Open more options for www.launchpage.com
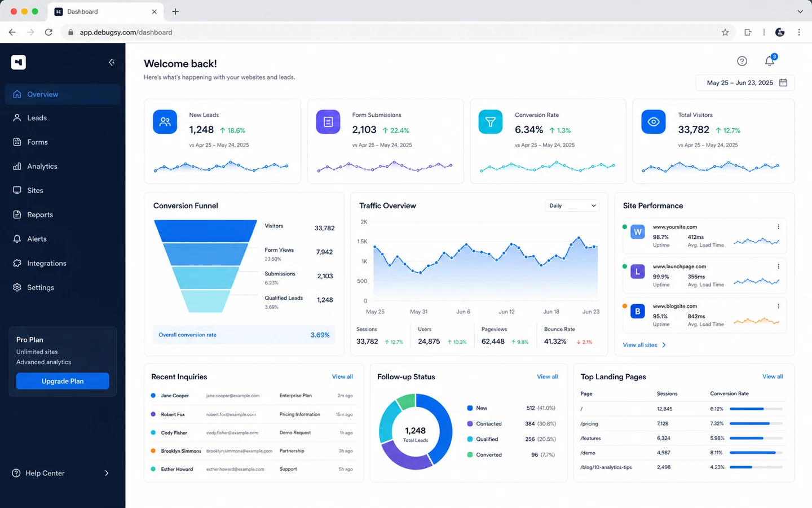 [778, 266]
